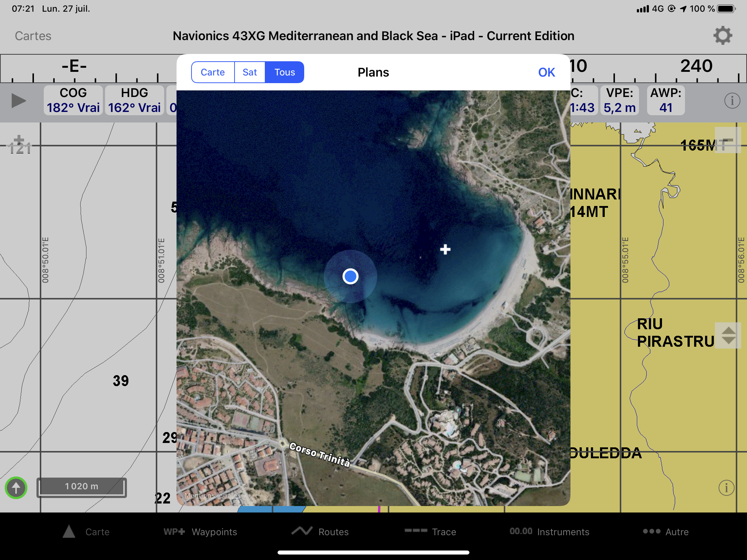Tap the white crosshair marker on satellite map
The image size is (747, 560).
pyautogui.click(x=445, y=249)
